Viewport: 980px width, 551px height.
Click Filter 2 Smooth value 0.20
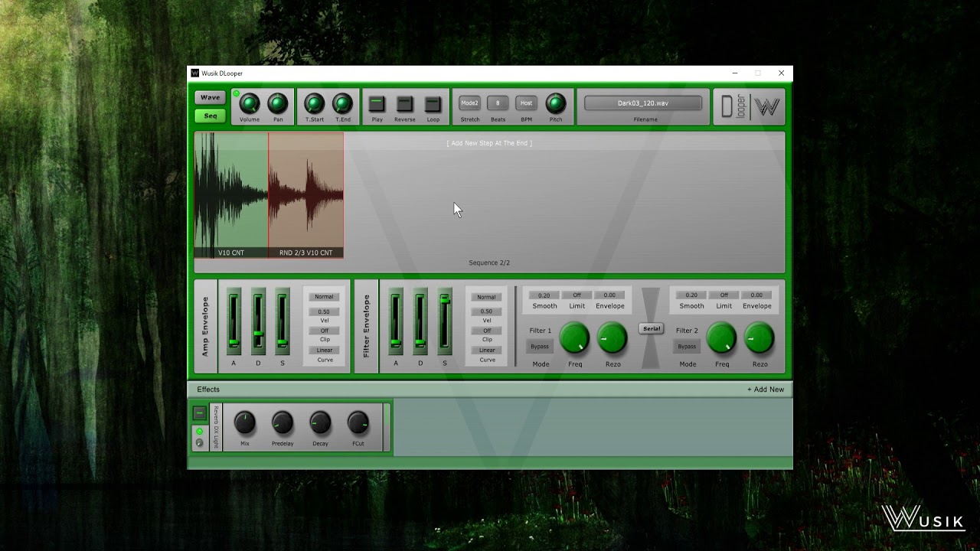(691, 295)
